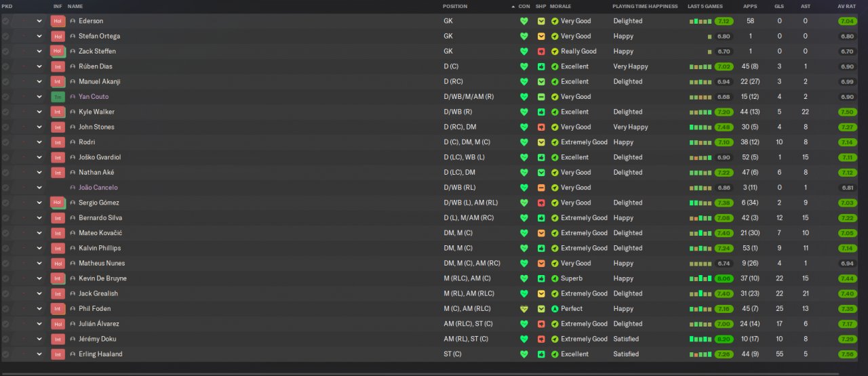868x376 pixels.
Task: Sort by the GLS column header
Action: [779, 6]
